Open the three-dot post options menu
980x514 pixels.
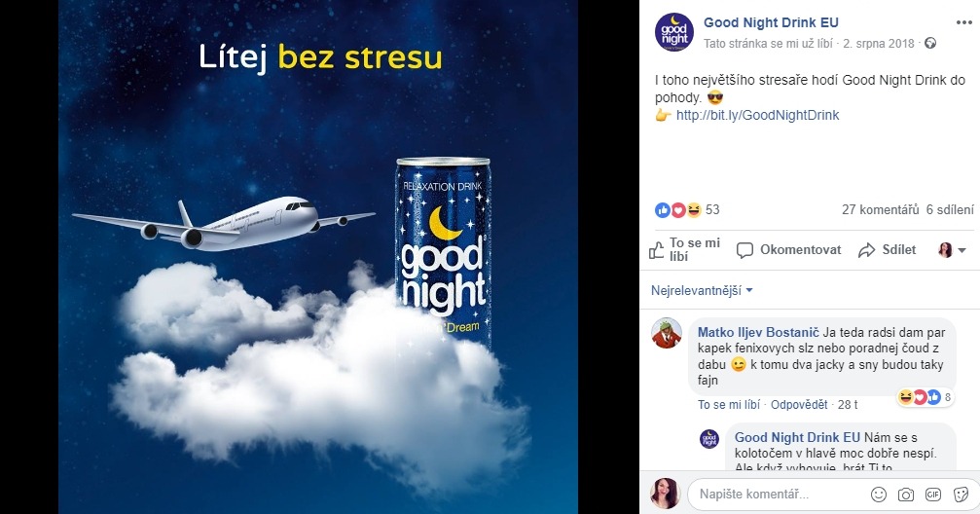pos(963,22)
